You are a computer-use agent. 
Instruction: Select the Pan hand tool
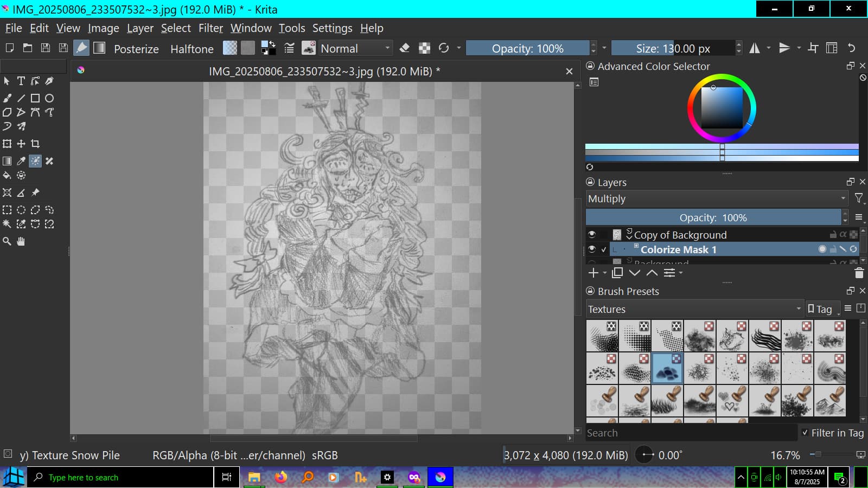tap(21, 241)
